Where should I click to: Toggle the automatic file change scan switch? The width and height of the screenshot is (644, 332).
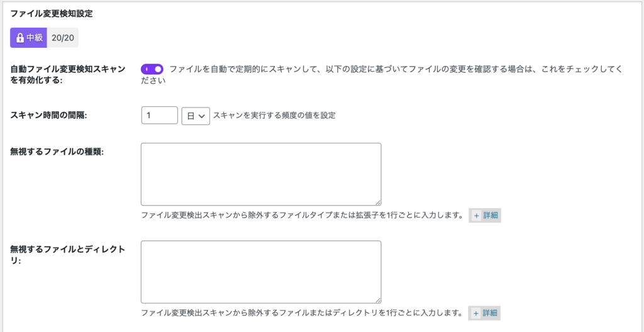[x=152, y=69]
